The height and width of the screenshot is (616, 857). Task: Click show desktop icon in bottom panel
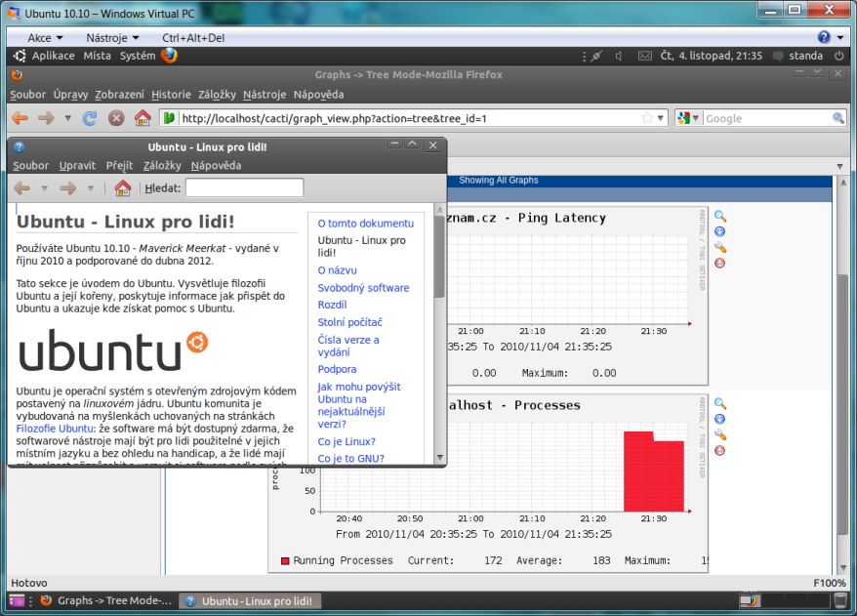click(17, 600)
